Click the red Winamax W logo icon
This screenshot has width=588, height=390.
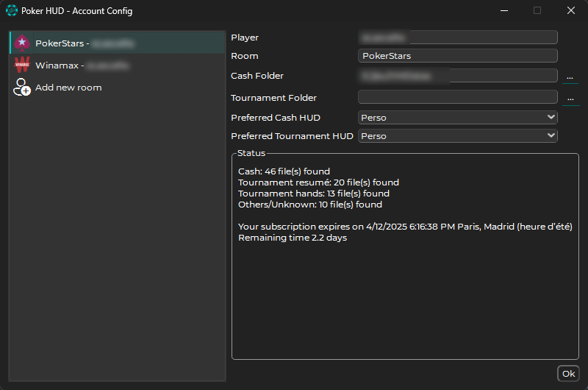(22, 65)
